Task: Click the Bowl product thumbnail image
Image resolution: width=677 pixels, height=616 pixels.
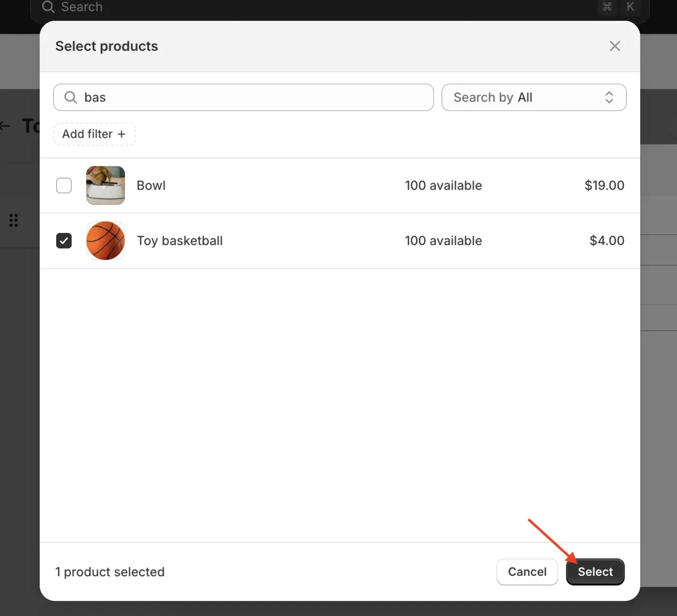Action: coord(105,185)
